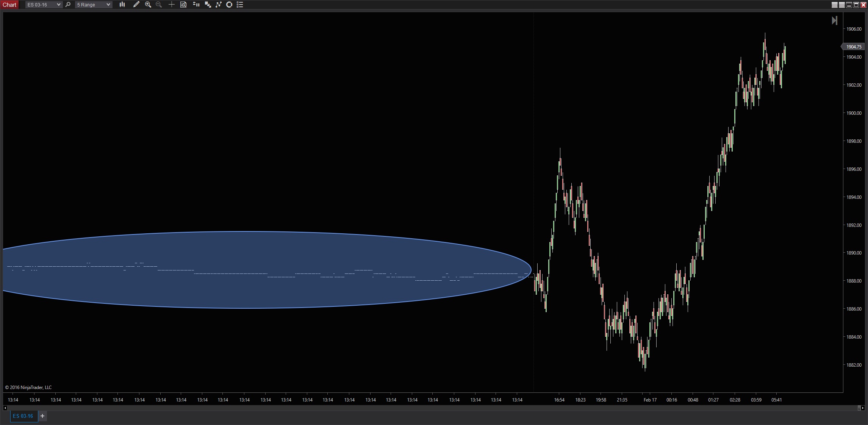Add a new chart tab with plus
868x425 pixels.
pos(42,416)
